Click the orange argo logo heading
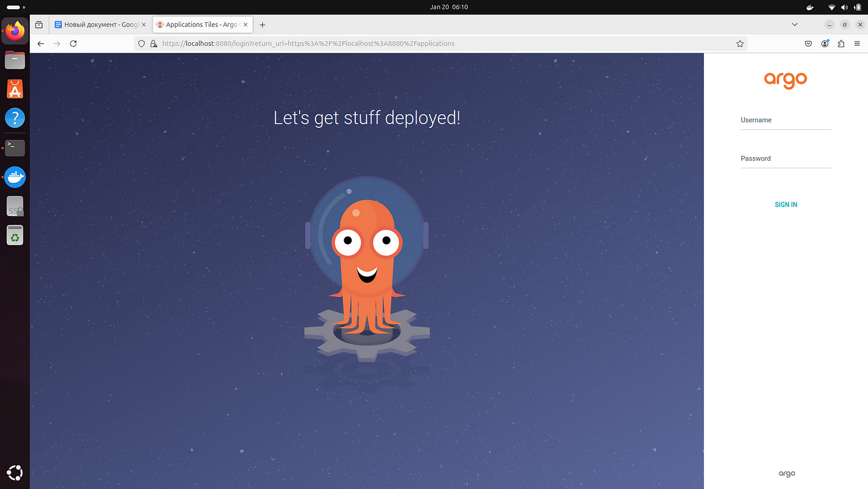Viewport: 868px width, 489px height. [786, 80]
